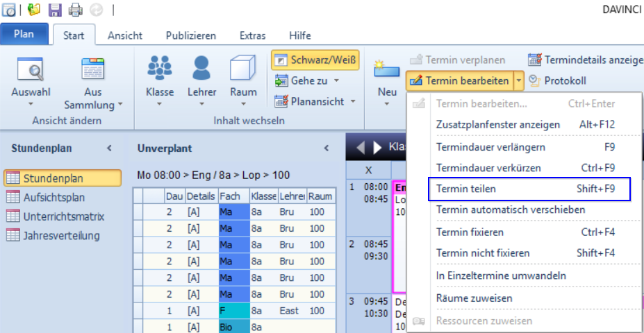644x333 pixels.
Task: Choose In Einzeltermine umwandeln
Action: (525, 275)
